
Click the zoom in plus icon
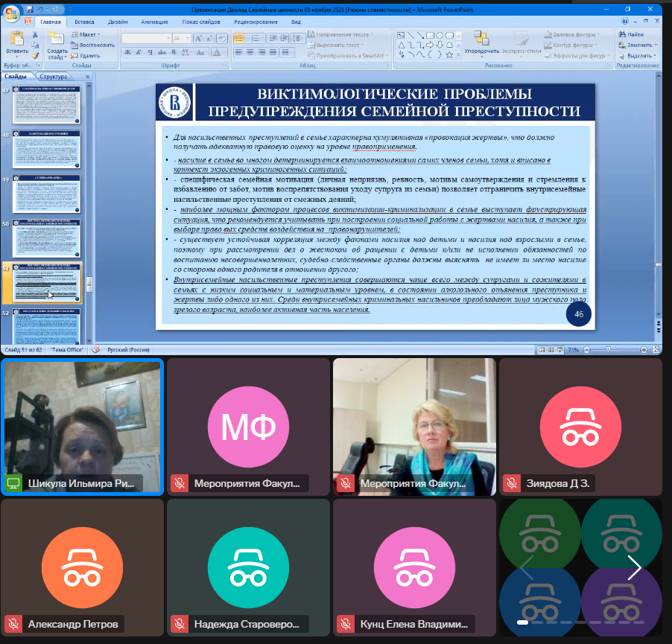pos(644,349)
